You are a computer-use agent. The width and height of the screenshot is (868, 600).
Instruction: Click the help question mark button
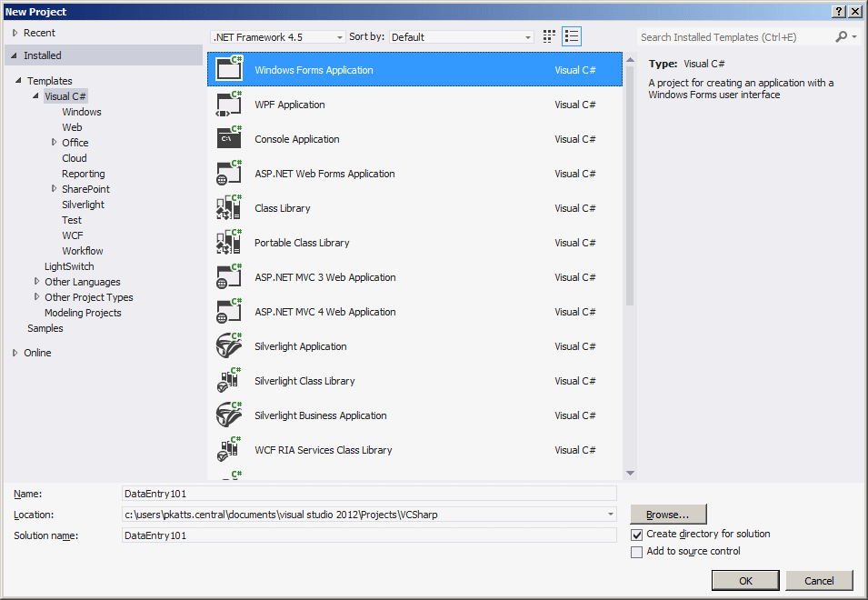coord(839,11)
